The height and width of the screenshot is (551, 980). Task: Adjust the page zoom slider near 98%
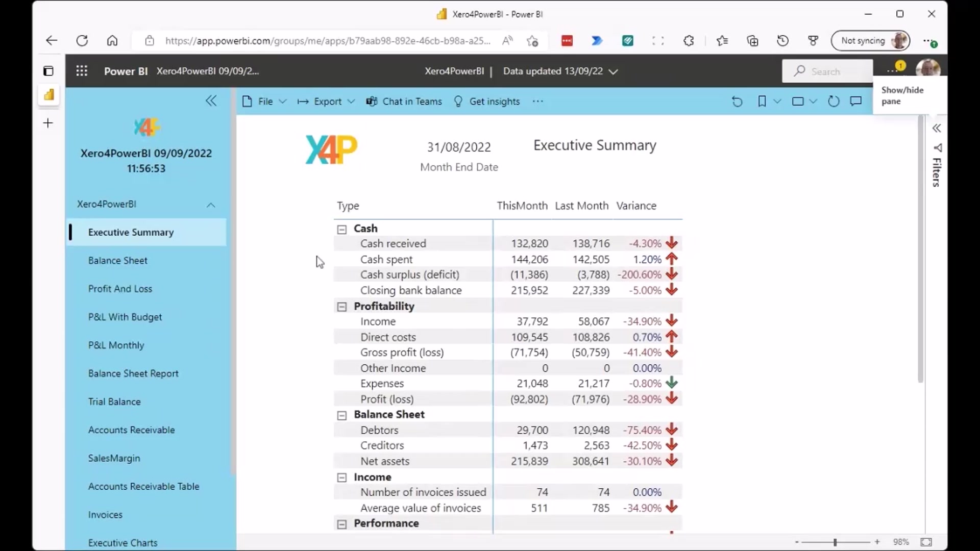pyautogui.click(x=835, y=542)
